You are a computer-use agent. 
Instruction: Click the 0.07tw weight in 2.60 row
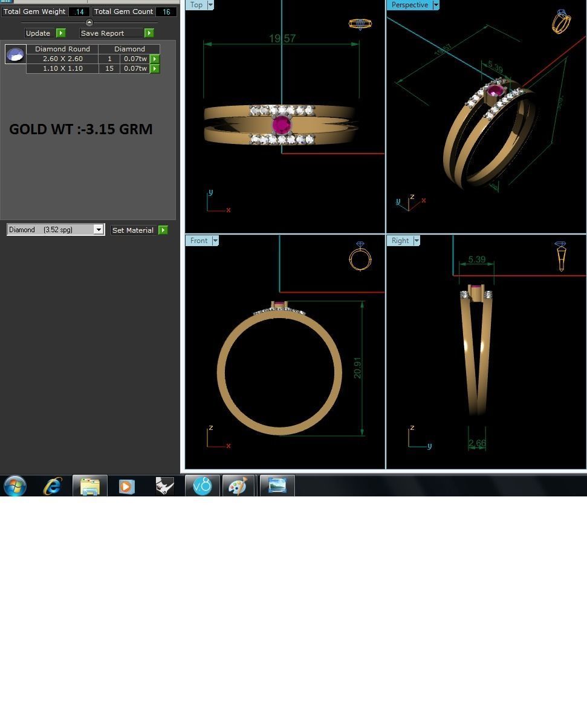(x=135, y=59)
